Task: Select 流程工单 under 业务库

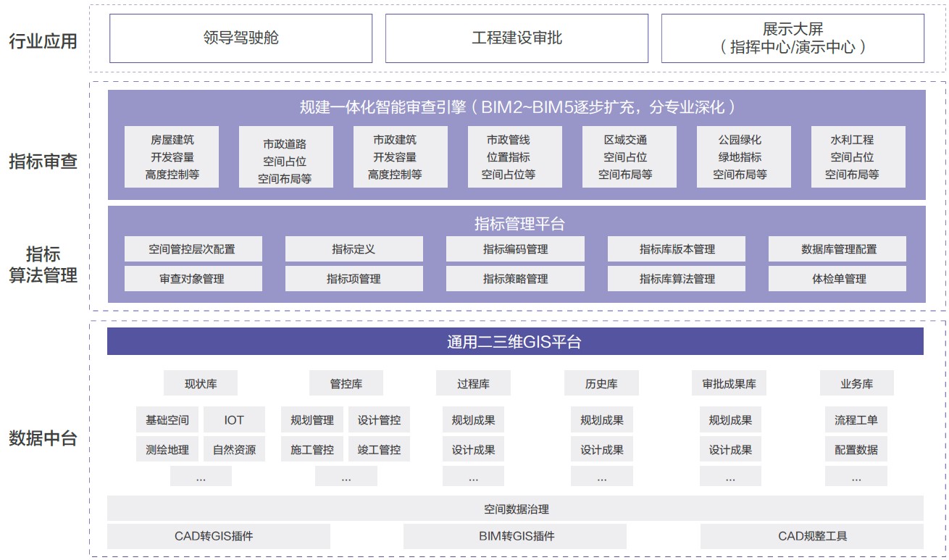Action: (x=856, y=420)
